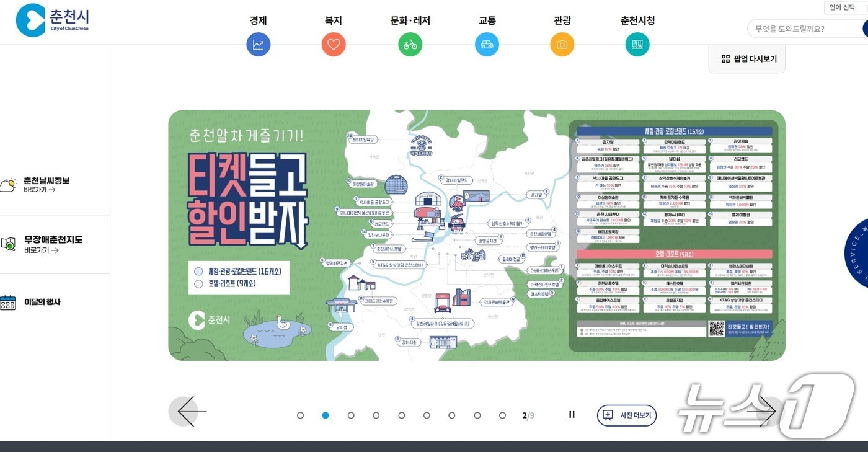Select the 체험·관광·로컬브랜드 radio circle on the banner
The width and height of the screenshot is (868, 452).
pos(199,271)
